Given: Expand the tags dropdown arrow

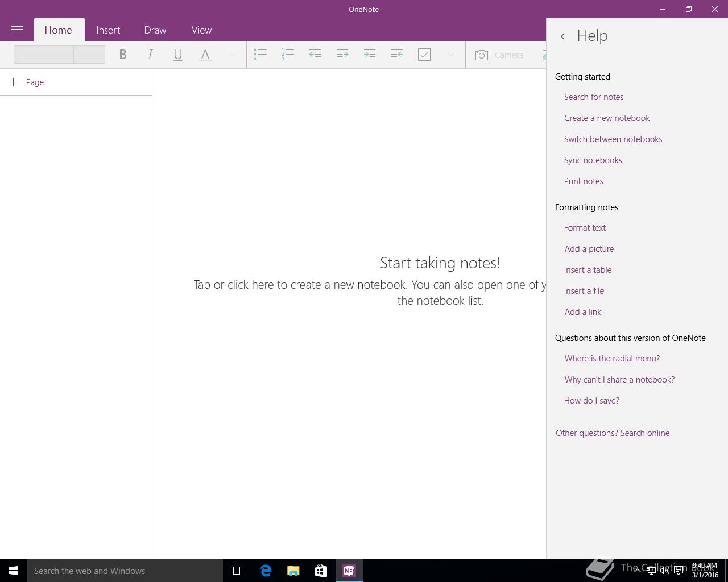Looking at the screenshot, I should pos(451,55).
